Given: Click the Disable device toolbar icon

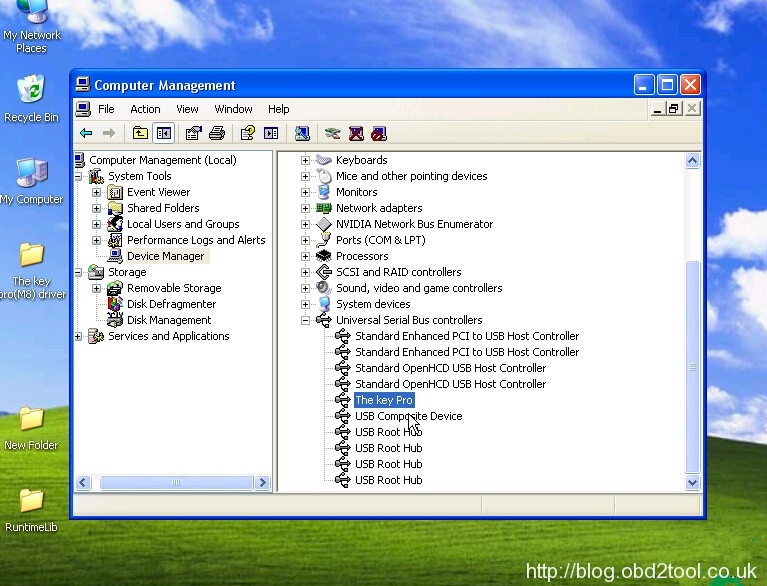Looking at the screenshot, I should coord(378,133).
